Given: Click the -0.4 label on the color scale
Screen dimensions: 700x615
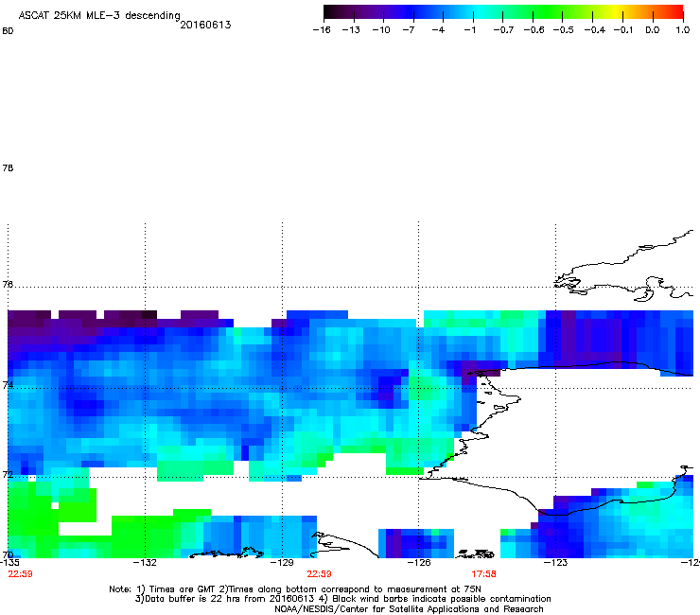Looking at the screenshot, I should pos(595,30).
